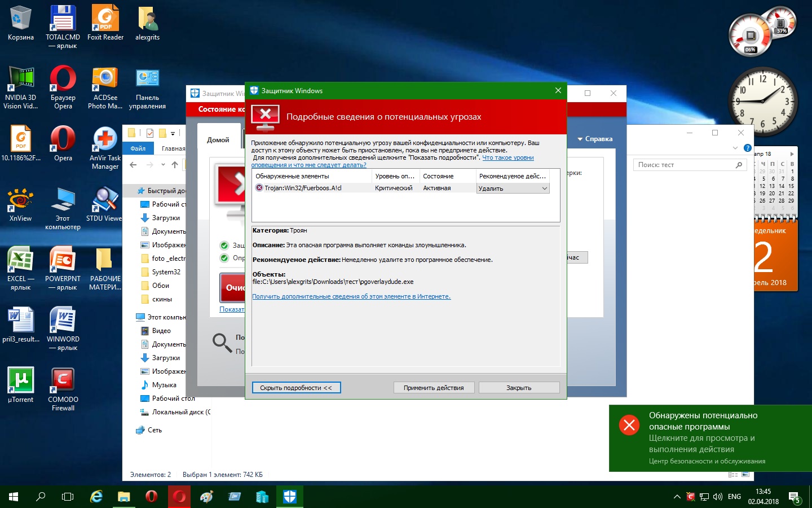Click the Обнаруженные элементы column header
The image size is (812, 508).
click(x=312, y=176)
